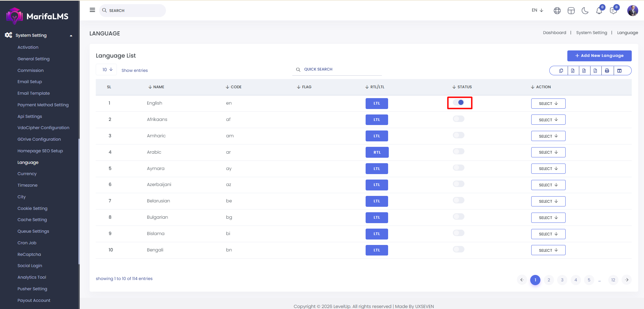Image resolution: width=644 pixels, height=309 pixels.
Task: Click the hamburger menu icon
Action: pyautogui.click(x=92, y=10)
